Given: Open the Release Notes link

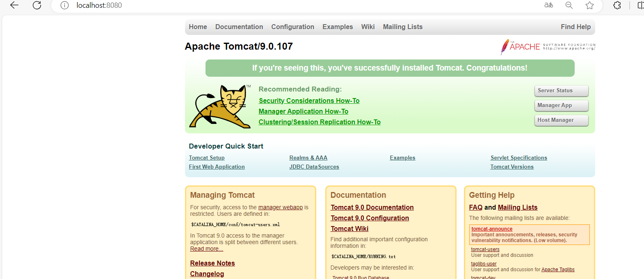Looking at the screenshot, I should 212,263.
